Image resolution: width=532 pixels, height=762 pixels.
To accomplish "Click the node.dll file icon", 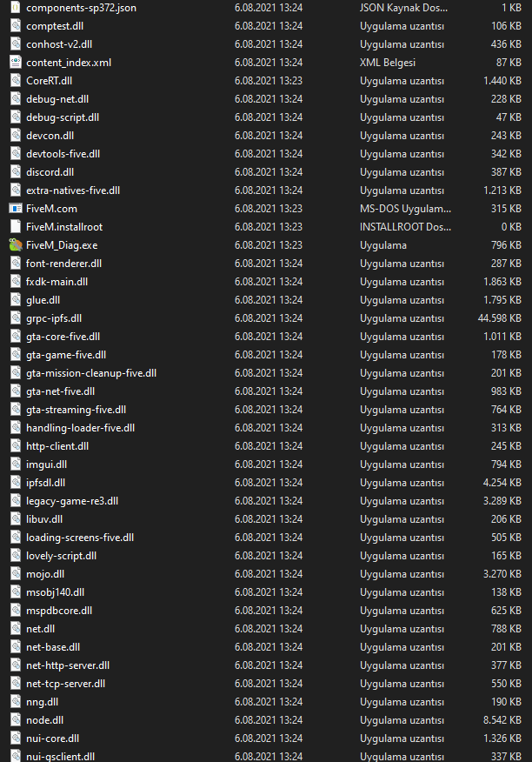I will (x=16, y=720).
